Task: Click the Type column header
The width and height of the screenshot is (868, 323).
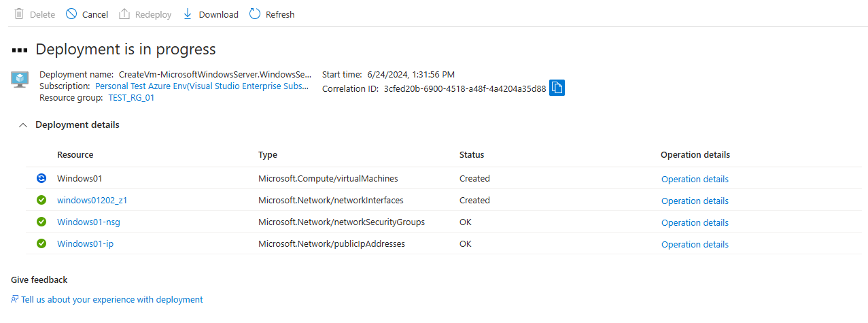Action: pyautogui.click(x=268, y=154)
